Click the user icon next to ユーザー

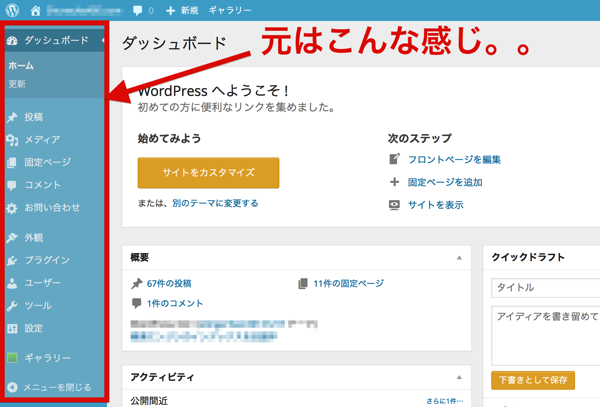click(x=12, y=283)
